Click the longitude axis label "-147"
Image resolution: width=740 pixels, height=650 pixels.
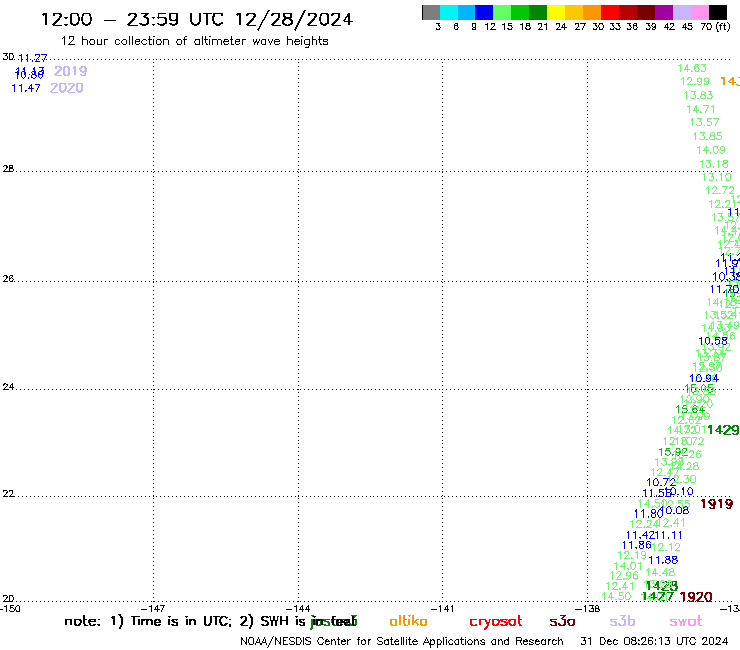pyautogui.click(x=153, y=609)
